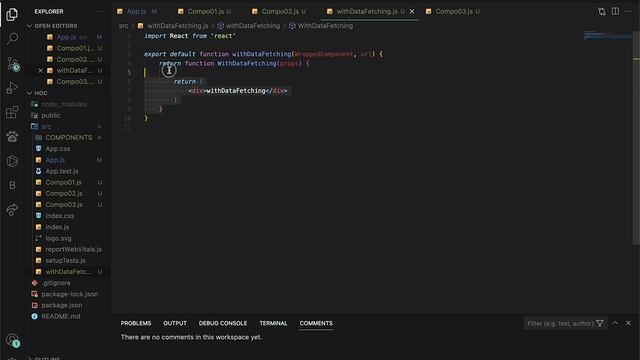Open Compo03.js in the src file tree
Screen dimensions: 640x360
click(x=64, y=204)
